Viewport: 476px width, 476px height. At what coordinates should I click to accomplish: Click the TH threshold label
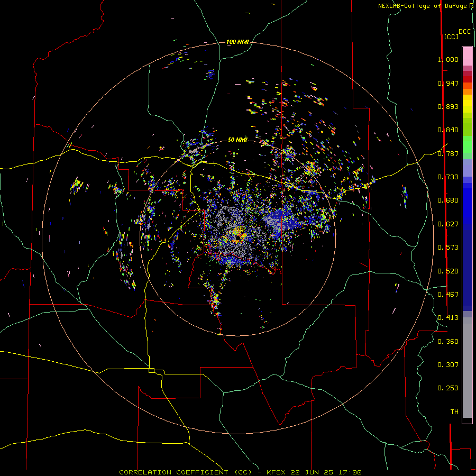point(454,412)
